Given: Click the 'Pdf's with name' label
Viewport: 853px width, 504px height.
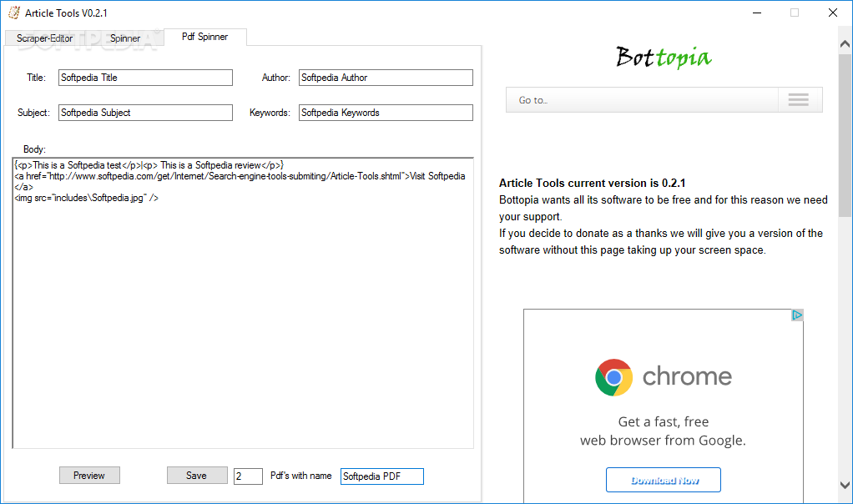Looking at the screenshot, I should tap(300, 476).
